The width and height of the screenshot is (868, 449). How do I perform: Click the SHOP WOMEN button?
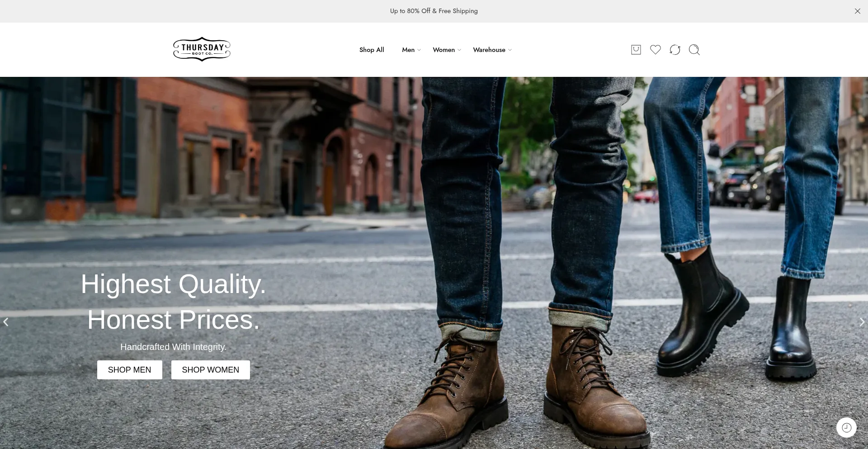click(x=211, y=370)
